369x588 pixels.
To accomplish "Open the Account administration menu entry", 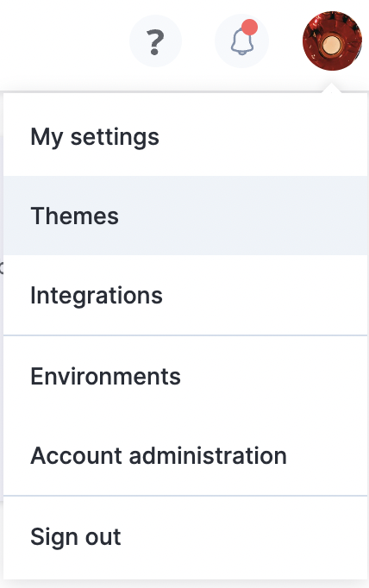I will (185, 455).
